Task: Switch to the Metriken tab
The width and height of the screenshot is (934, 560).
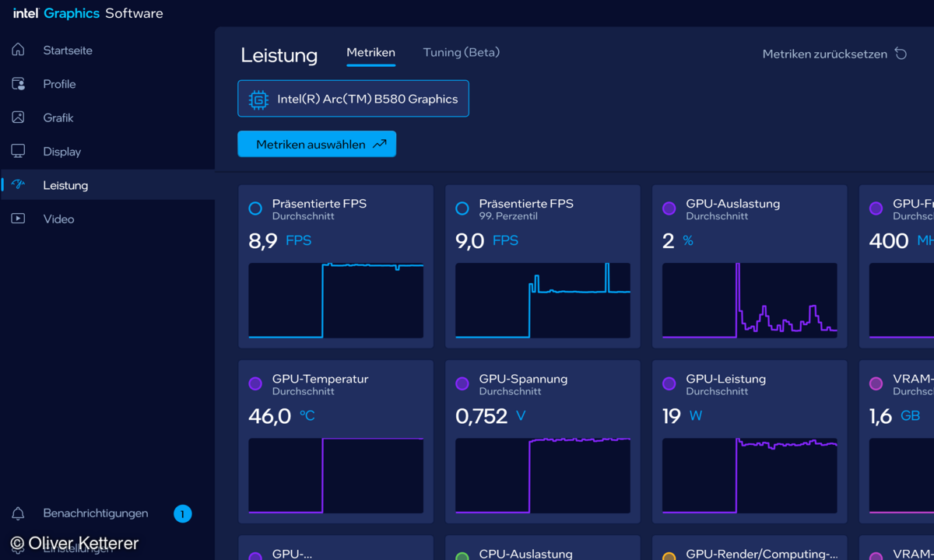Action: point(370,53)
